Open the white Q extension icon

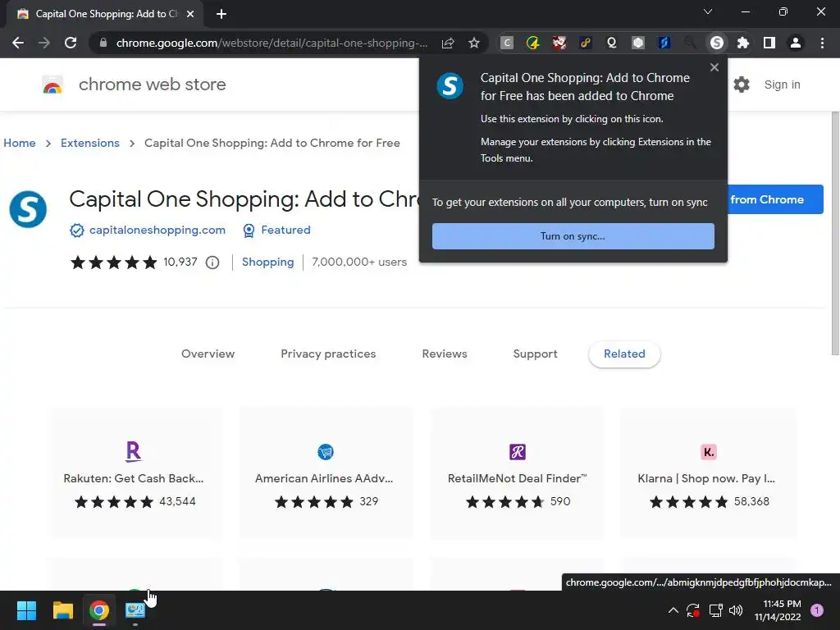pyautogui.click(x=612, y=43)
